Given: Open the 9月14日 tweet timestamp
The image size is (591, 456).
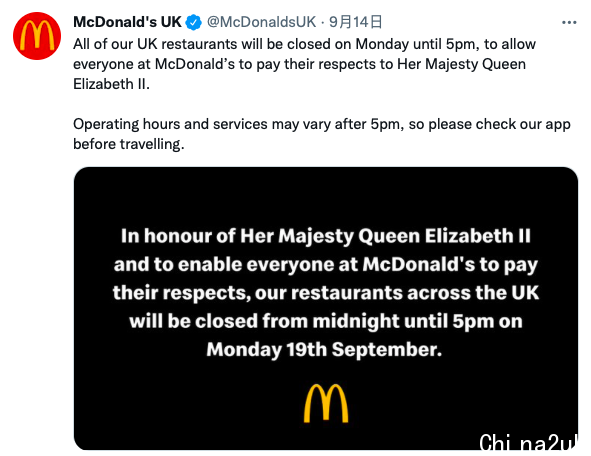Looking at the screenshot, I should (355, 22).
